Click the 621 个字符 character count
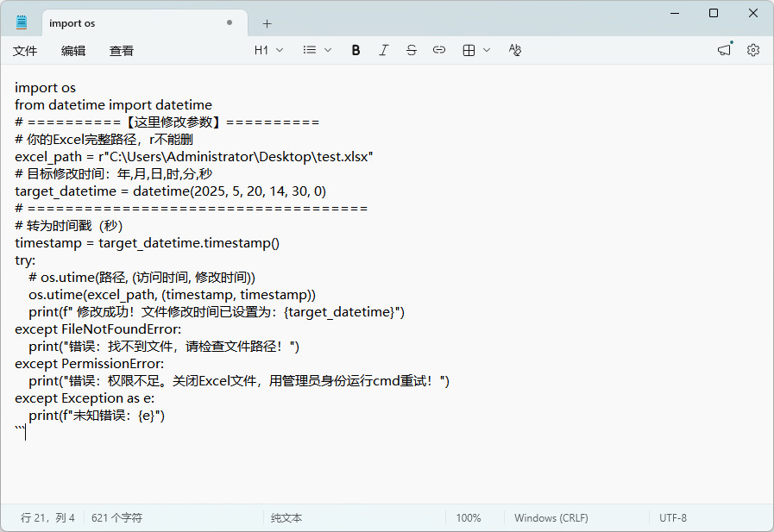 pos(116,517)
